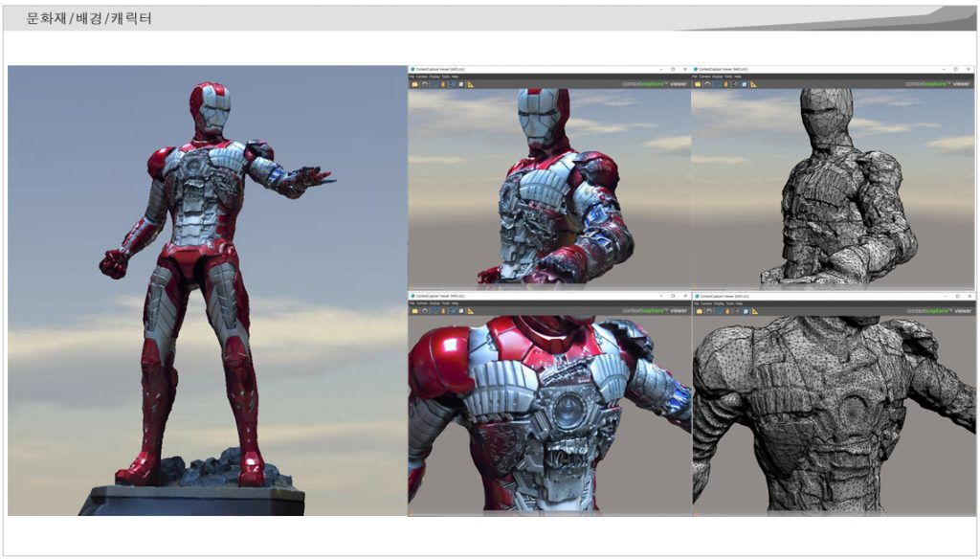980x559 pixels.
Task: Click the Fit view icon in upper wireframe viewer
Action: (x=736, y=84)
